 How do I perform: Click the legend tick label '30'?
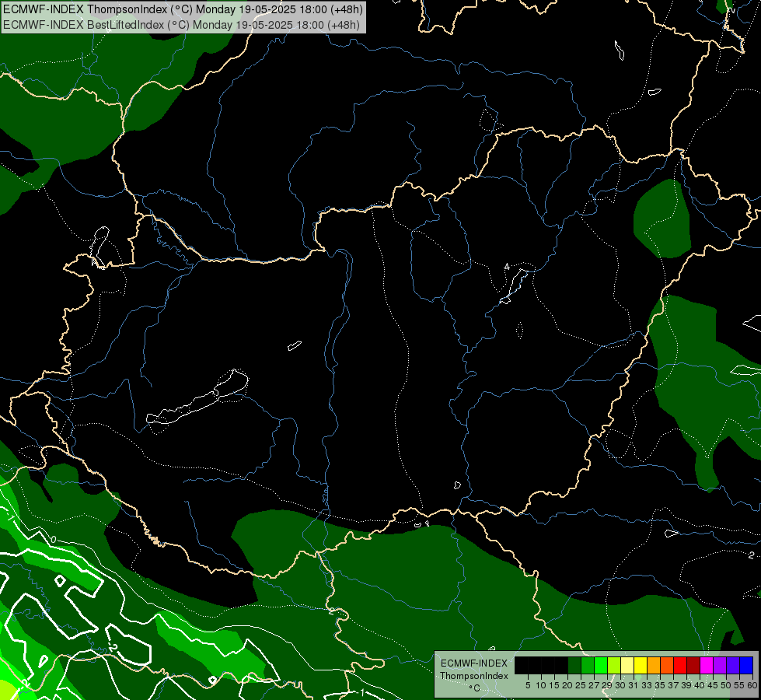620,685
